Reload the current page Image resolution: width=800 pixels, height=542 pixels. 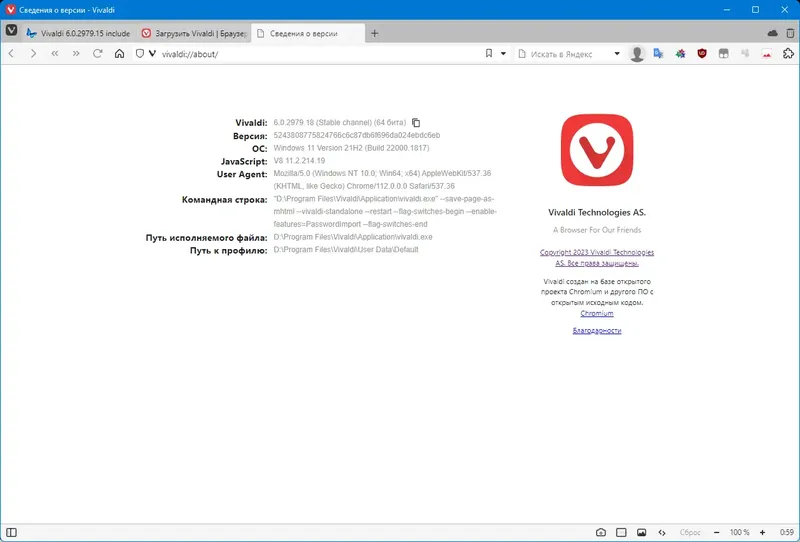[x=97, y=54]
